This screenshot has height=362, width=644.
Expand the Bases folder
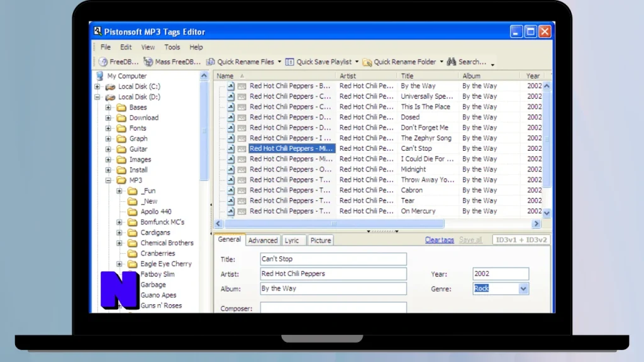pos(108,107)
